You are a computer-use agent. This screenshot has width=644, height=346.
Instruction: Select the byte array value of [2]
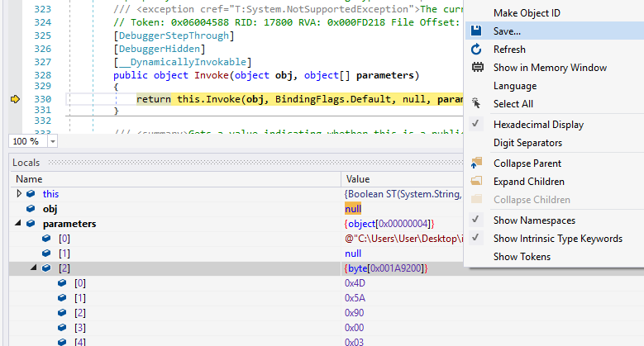(x=386, y=268)
